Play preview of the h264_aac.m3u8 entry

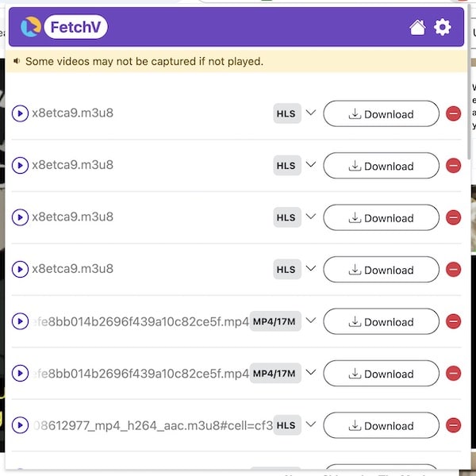click(20, 425)
